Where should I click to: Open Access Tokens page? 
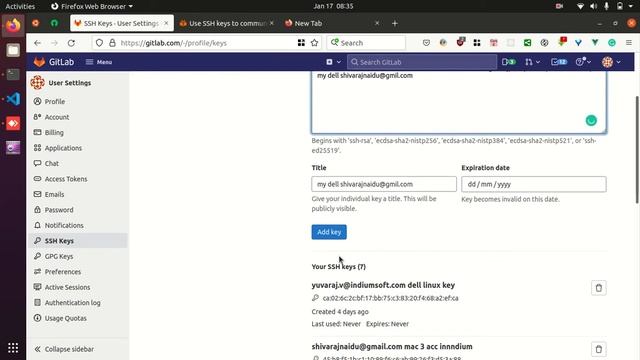point(66,179)
